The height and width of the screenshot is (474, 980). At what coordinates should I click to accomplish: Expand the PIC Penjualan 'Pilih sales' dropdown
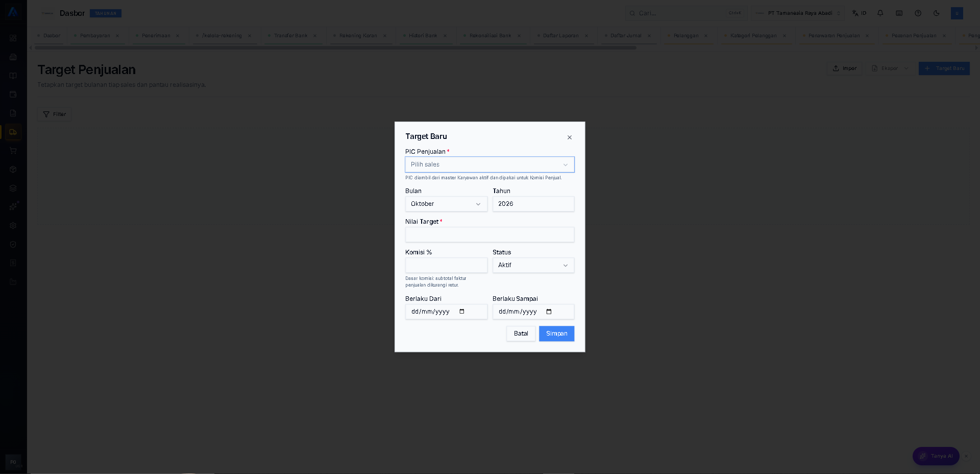pos(489,164)
